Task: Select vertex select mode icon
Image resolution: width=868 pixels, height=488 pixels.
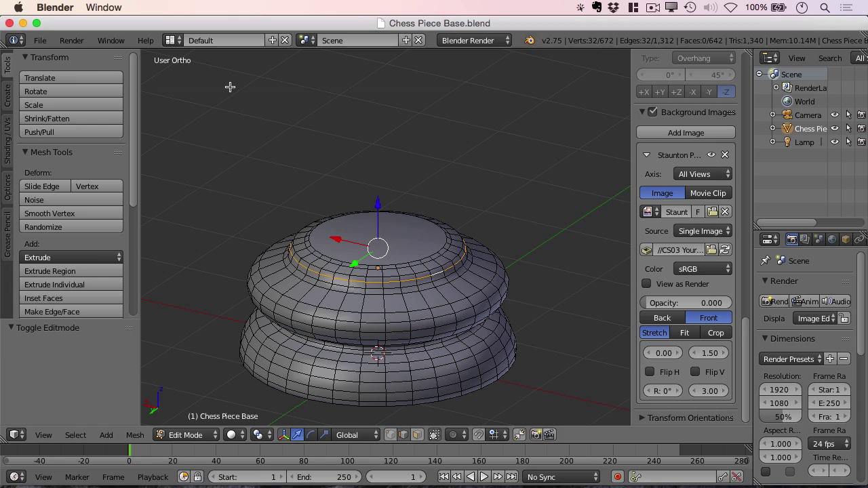Action: 391,434
